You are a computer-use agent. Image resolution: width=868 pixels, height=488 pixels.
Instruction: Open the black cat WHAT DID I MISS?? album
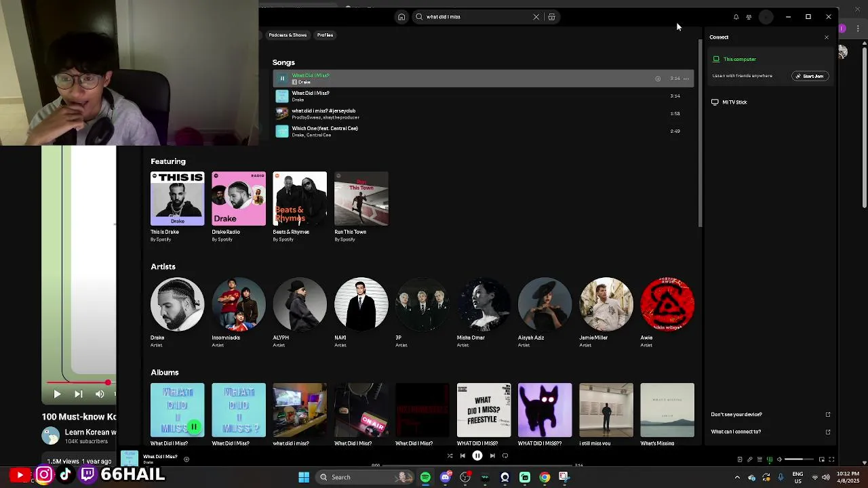click(x=545, y=410)
